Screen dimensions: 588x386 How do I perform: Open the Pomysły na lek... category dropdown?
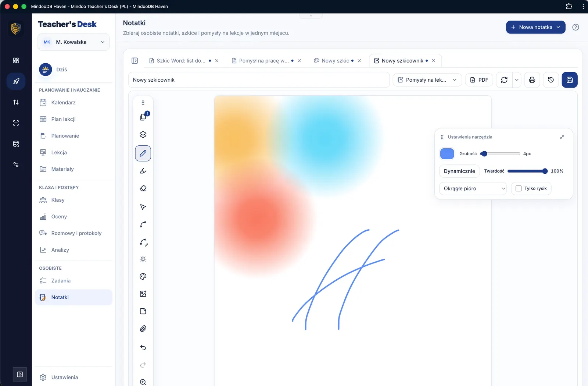pyautogui.click(x=427, y=80)
